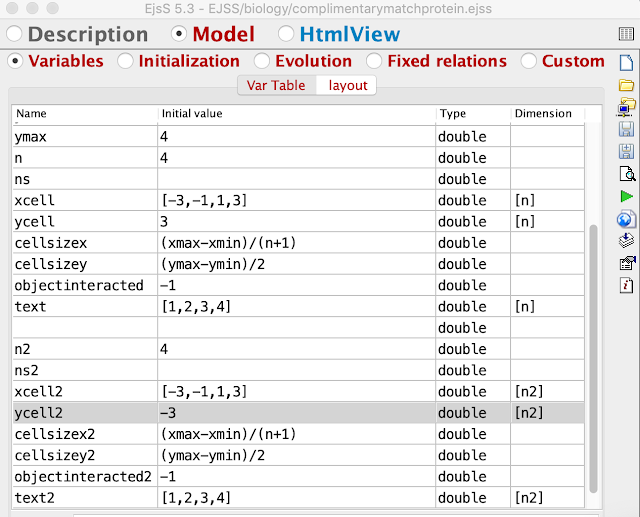Click the Initial value cell of ycell2
Viewport: 640px width, 517px height.
click(296, 413)
